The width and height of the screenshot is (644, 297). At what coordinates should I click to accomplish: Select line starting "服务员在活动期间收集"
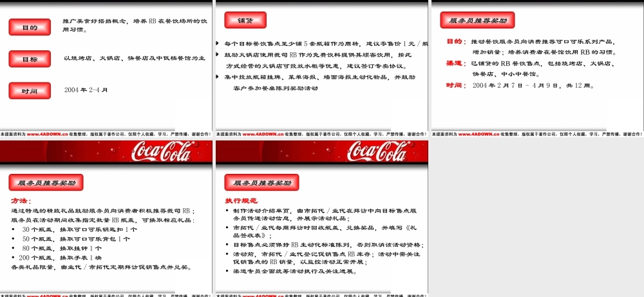[x=102, y=220]
